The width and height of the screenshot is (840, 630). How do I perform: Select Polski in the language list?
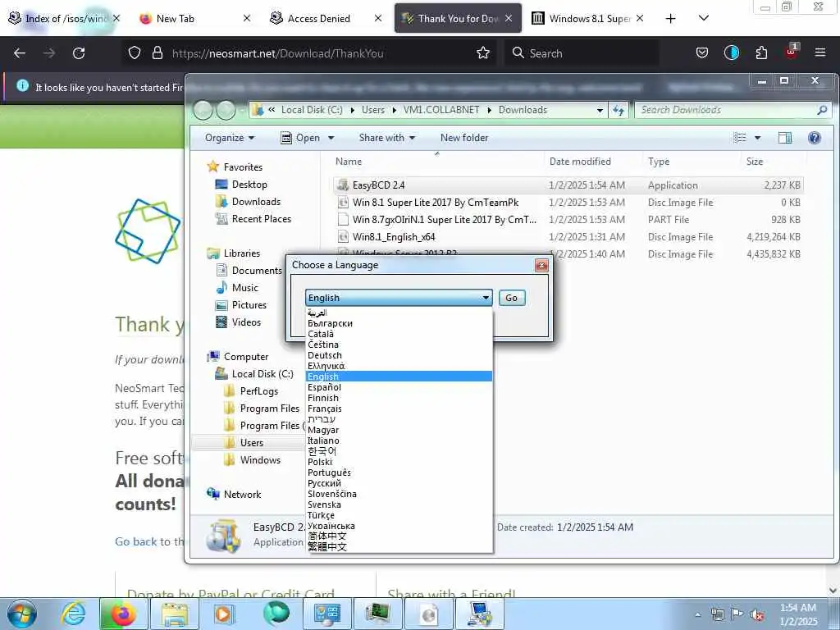pos(320,462)
